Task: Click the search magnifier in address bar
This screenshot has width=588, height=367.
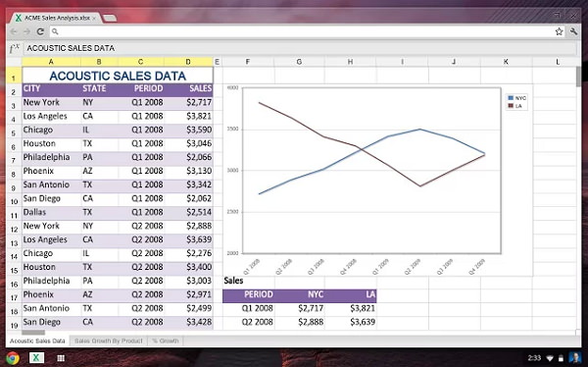Action: 55,31
